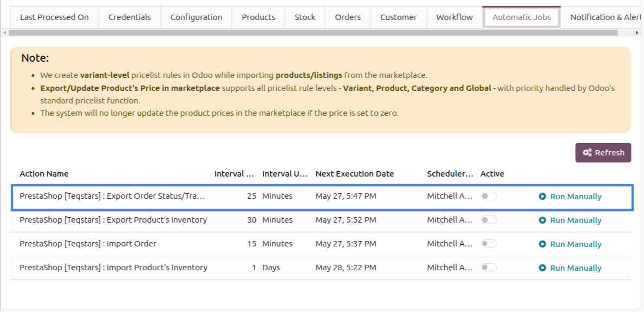Click 'Minutes' in the Import Order row
This screenshot has height=312, width=644.
point(277,244)
